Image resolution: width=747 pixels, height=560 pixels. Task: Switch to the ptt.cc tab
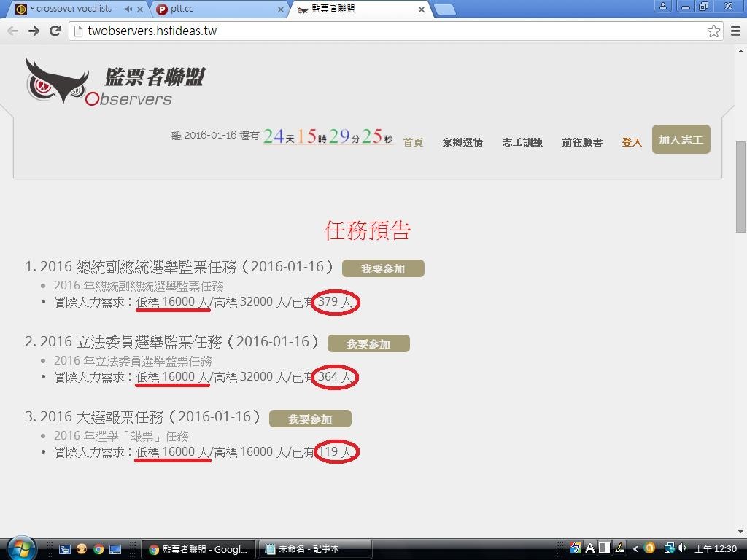click(219, 9)
